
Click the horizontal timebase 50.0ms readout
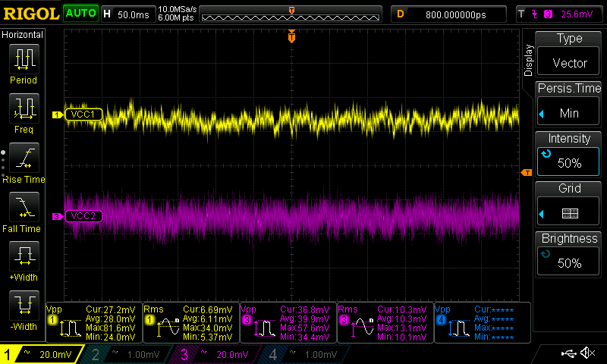129,14
